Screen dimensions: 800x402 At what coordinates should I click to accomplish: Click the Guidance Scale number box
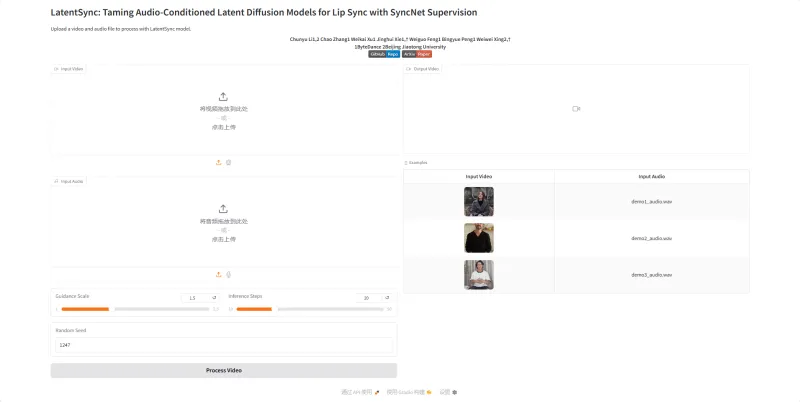click(194, 298)
